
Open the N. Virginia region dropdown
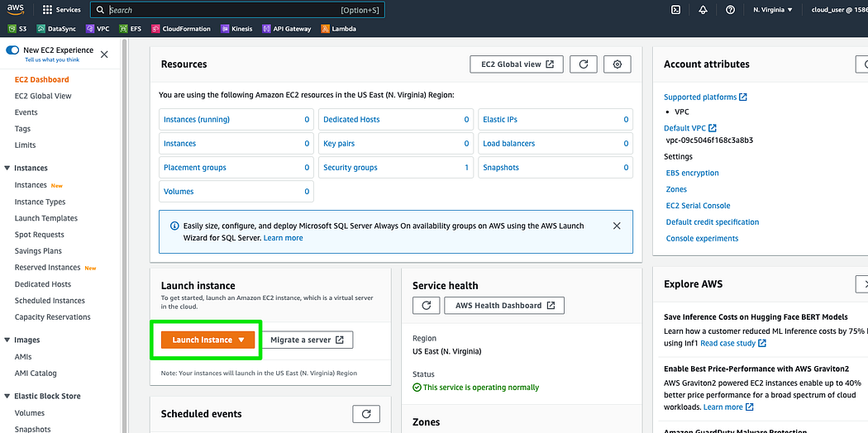(x=773, y=9)
